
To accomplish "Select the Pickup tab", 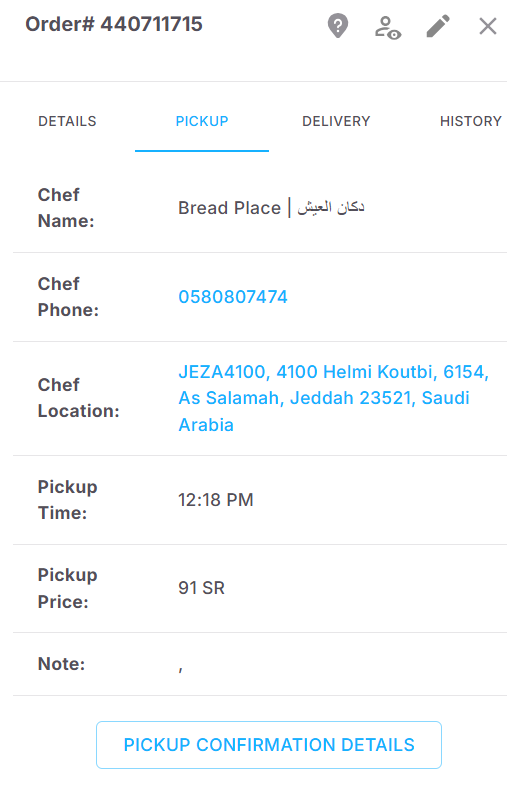I will pos(202,121).
